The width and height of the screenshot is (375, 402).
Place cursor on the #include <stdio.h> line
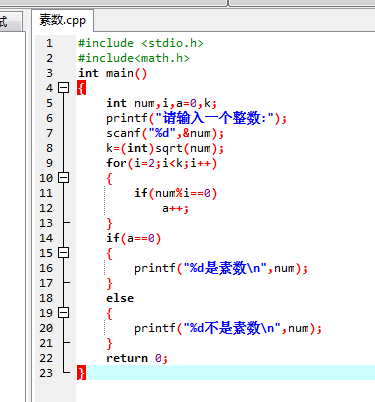click(x=140, y=43)
